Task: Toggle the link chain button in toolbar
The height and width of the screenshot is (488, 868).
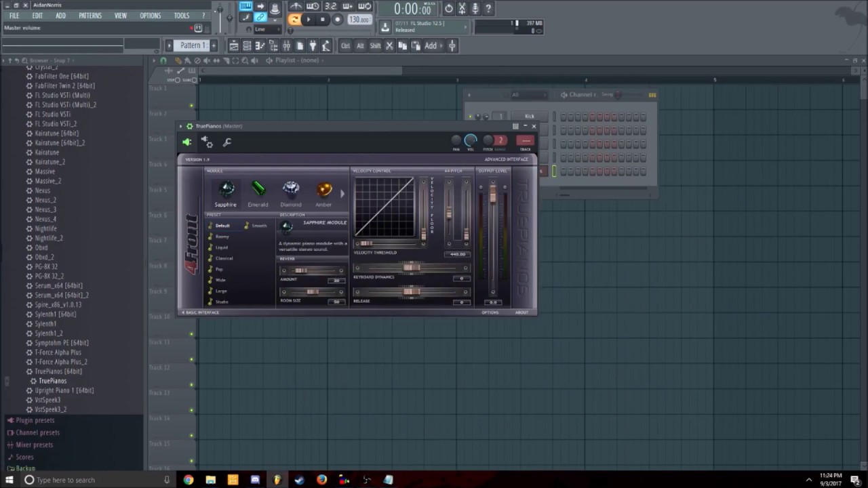Action: coord(260,17)
